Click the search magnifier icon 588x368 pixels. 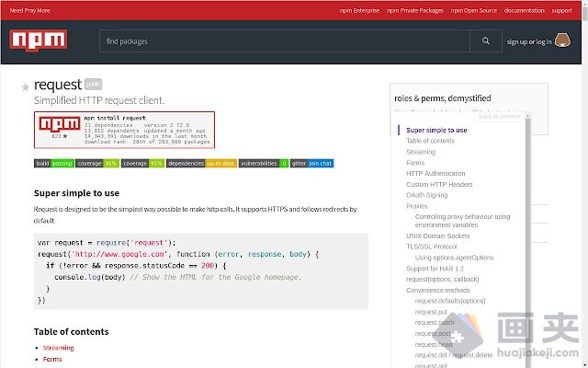(x=484, y=41)
